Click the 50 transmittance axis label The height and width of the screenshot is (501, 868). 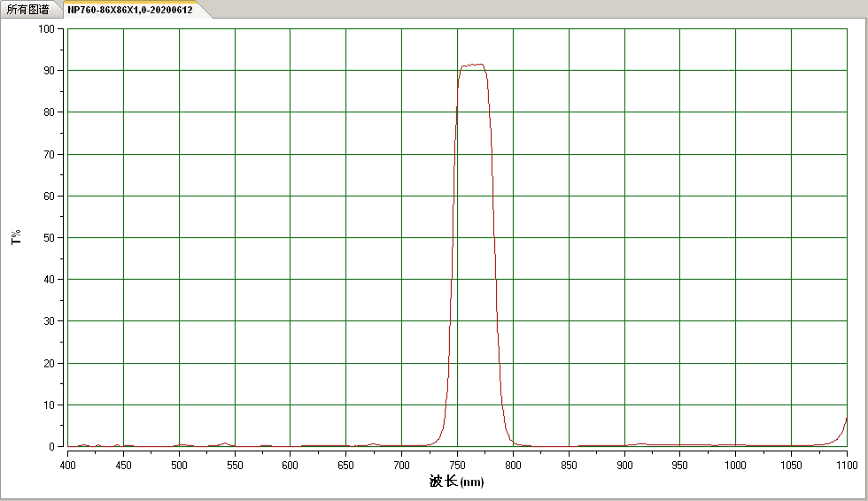point(50,238)
